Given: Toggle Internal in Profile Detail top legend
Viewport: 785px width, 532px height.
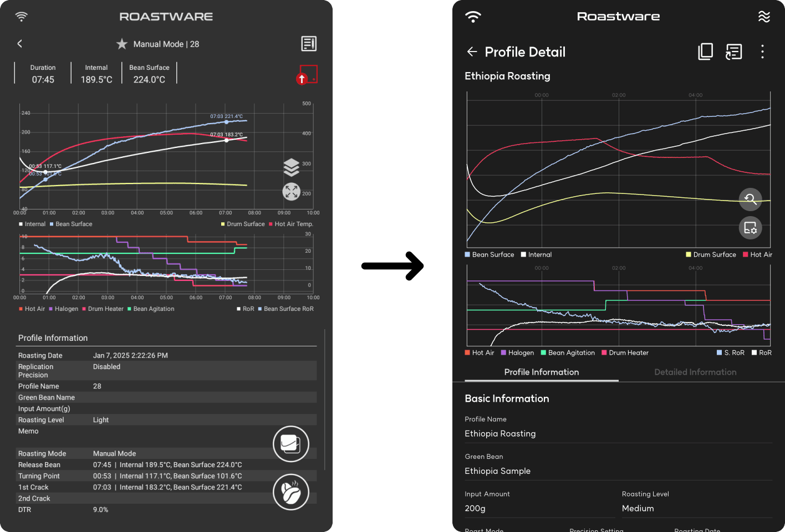Looking at the screenshot, I should click(x=536, y=254).
